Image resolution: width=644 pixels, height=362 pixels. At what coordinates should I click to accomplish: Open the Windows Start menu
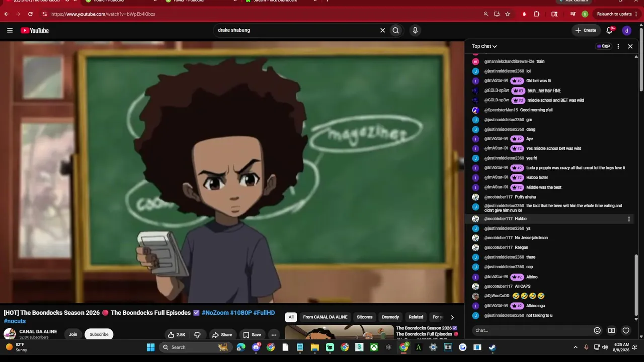[x=150, y=347]
